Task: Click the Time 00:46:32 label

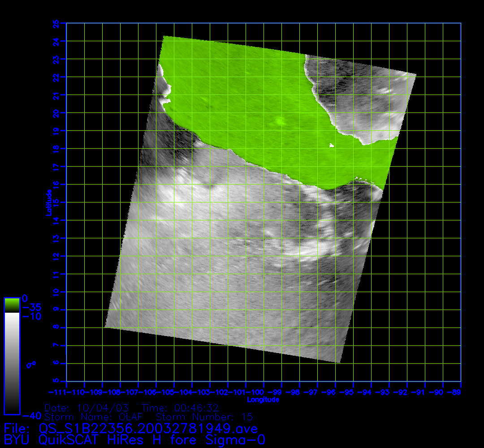Action: tap(180, 408)
